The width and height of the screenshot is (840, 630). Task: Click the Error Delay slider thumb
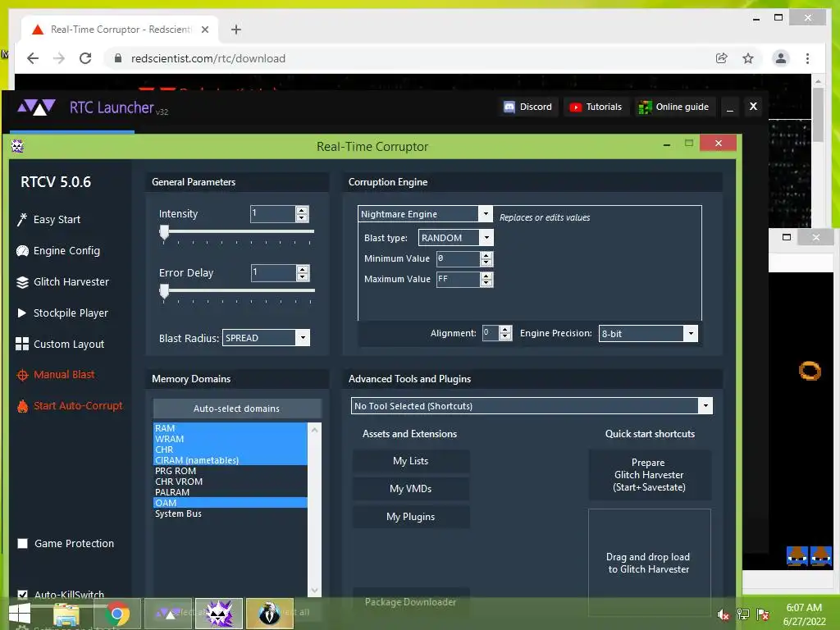click(x=164, y=291)
